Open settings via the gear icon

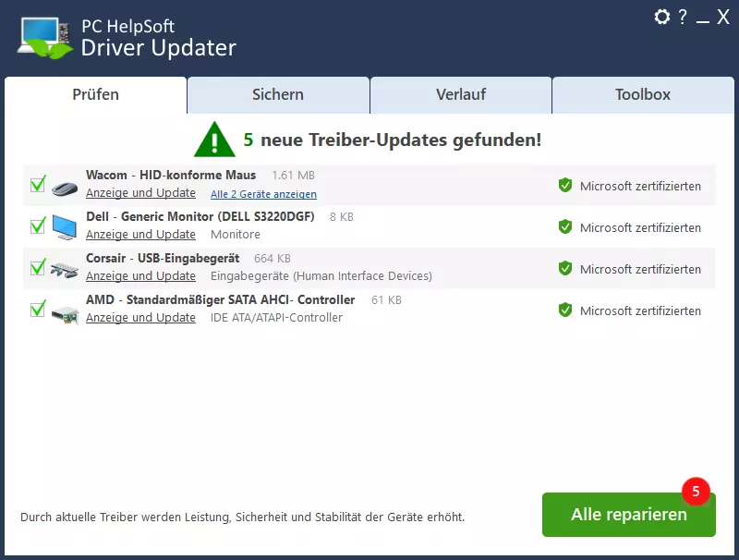[662, 17]
